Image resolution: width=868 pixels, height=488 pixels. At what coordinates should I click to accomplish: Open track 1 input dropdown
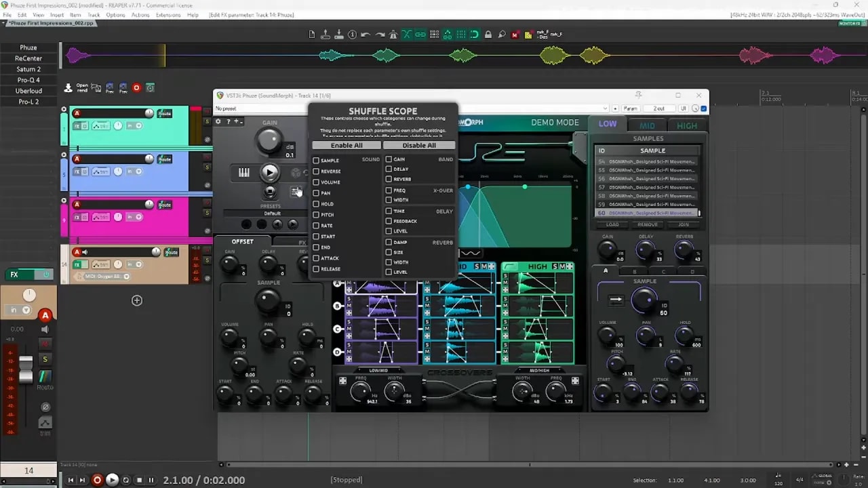(x=134, y=125)
